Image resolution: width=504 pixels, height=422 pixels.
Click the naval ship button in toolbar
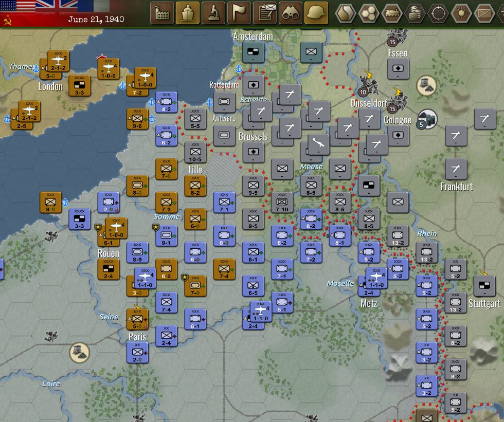[188, 13]
